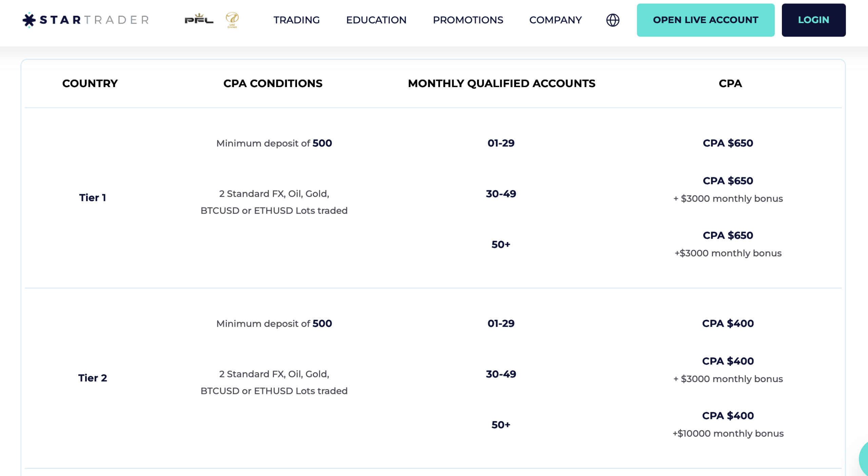The image size is (868, 476).
Task: Click the COUNTRY column header
Action: [x=90, y=83]
